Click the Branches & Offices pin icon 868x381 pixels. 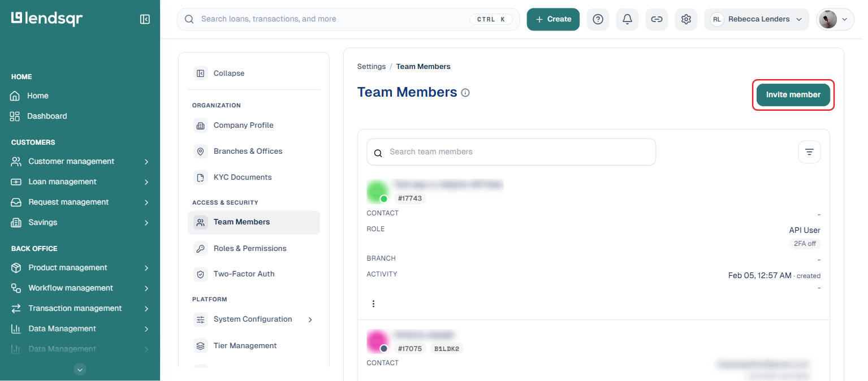pyautogui.click(x=200, y=151)
